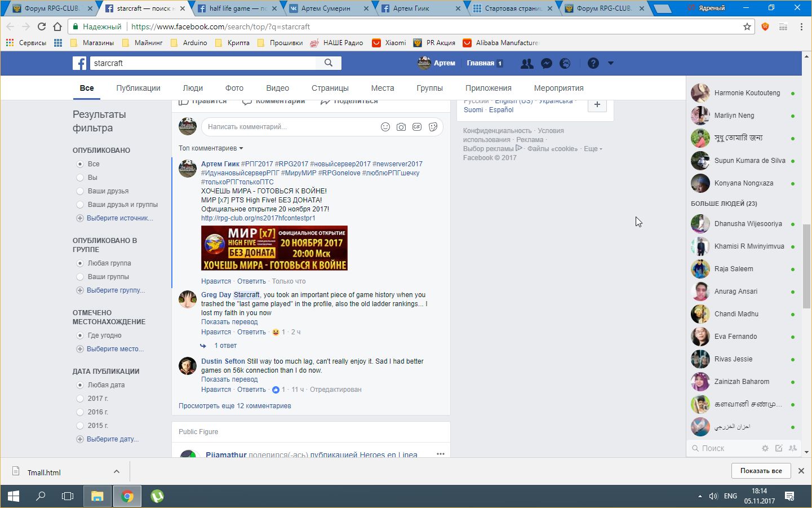Open Топ комментариев sort dropdown
This screenshot has height=508, width=812.
(x=211, y=148)
